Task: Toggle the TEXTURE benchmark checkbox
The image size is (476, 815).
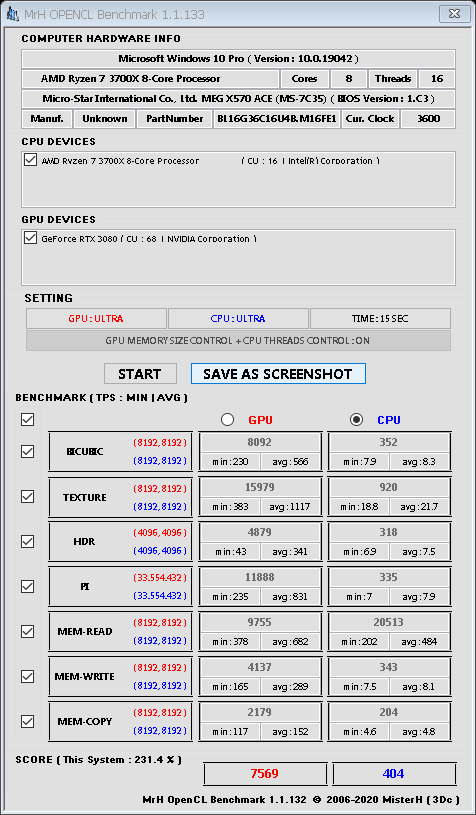Action: (28, 496)
